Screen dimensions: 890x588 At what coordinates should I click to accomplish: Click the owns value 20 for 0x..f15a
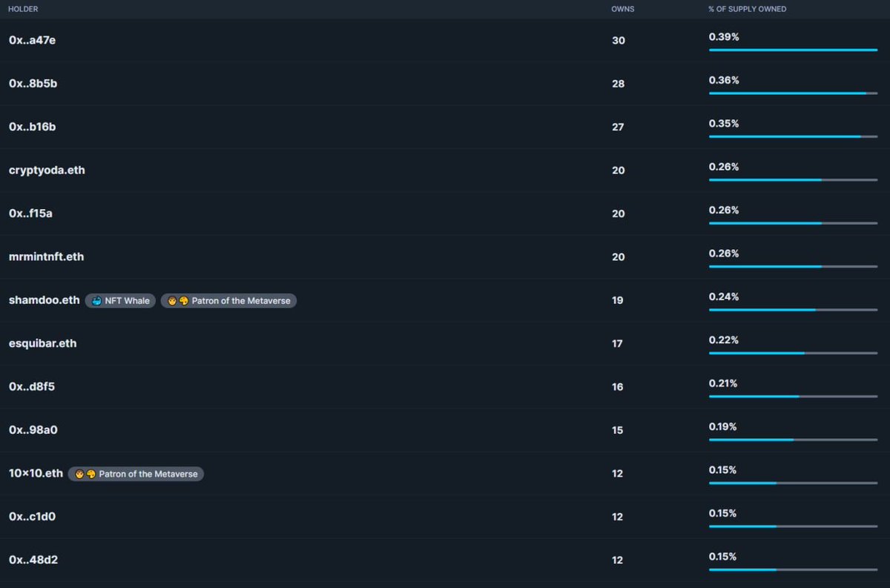click(619, 214)
